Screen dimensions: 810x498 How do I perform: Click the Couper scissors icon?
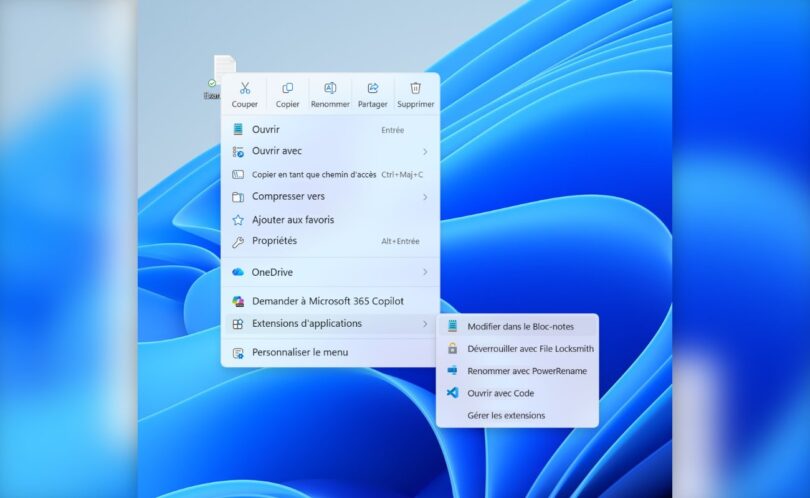(x=245, y=88)
